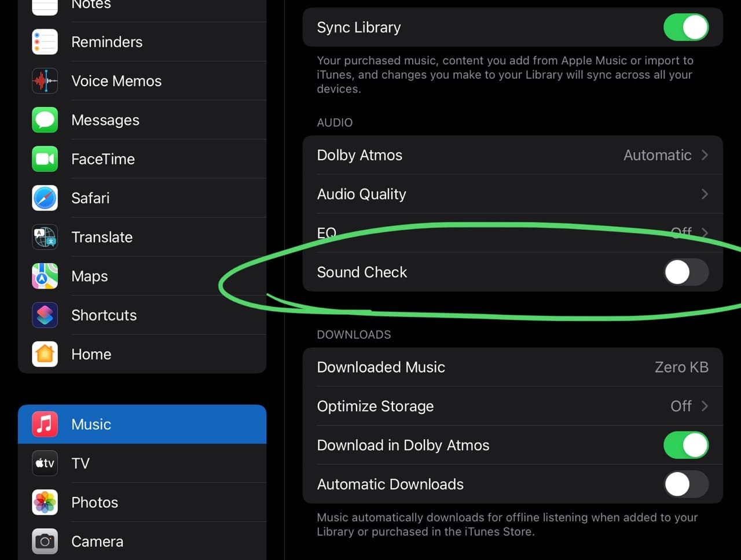Tap the Safari compass icon

pos(45,198)
